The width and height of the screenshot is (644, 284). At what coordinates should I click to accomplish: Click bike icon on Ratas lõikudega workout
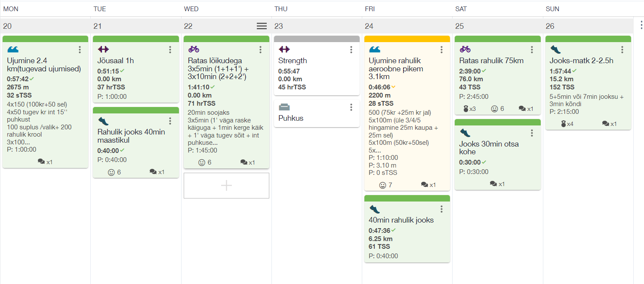pos(194,49)
